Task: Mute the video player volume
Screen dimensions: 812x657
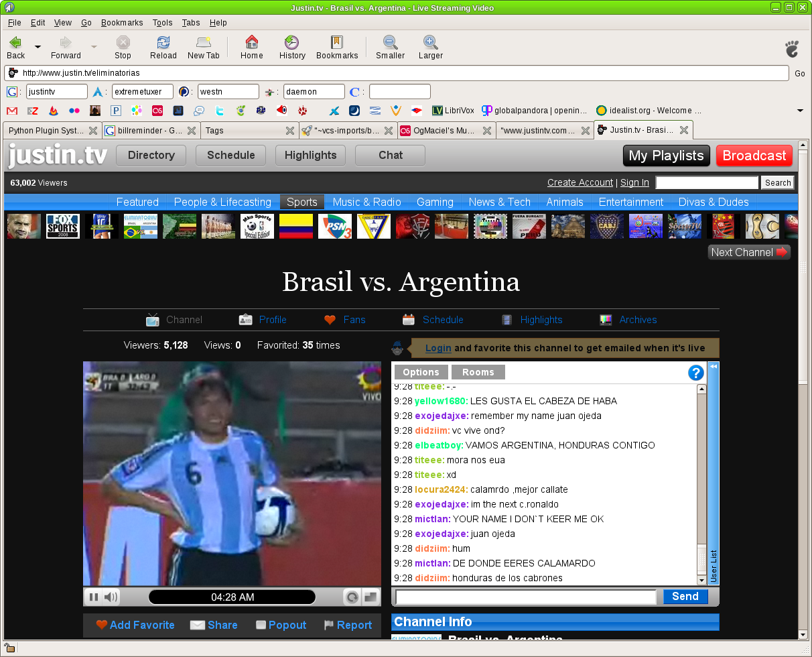Action: [x=111, y=597]
